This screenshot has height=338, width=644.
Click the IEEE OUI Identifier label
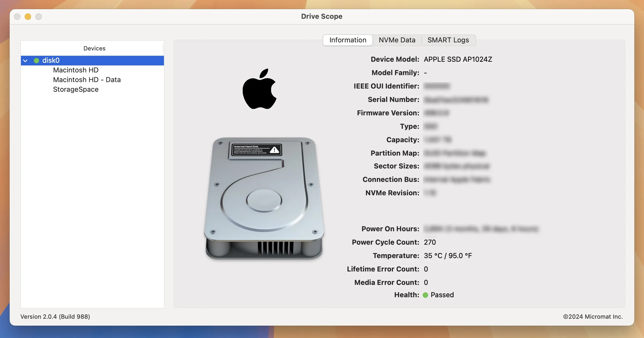coord(386,86)
